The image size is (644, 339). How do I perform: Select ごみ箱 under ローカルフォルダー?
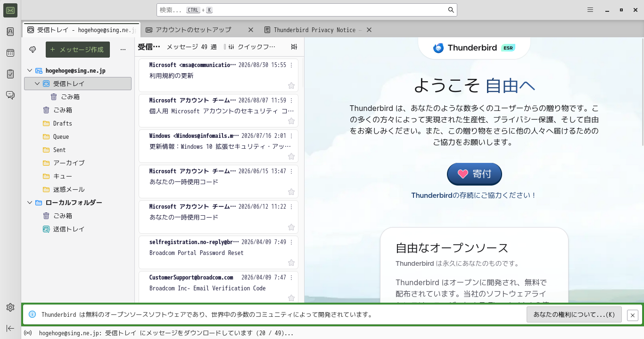pos(78,216)
